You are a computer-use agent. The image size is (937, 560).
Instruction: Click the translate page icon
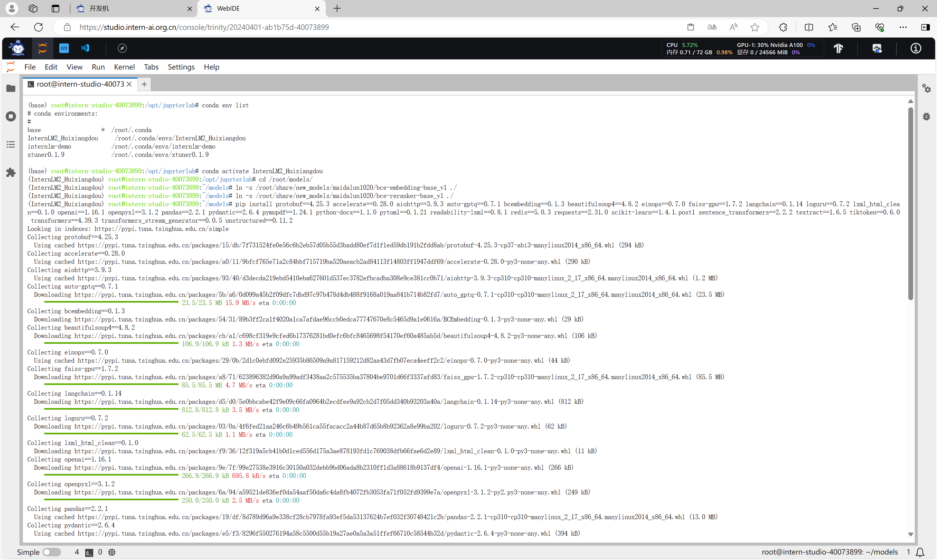tap(712, 27)
